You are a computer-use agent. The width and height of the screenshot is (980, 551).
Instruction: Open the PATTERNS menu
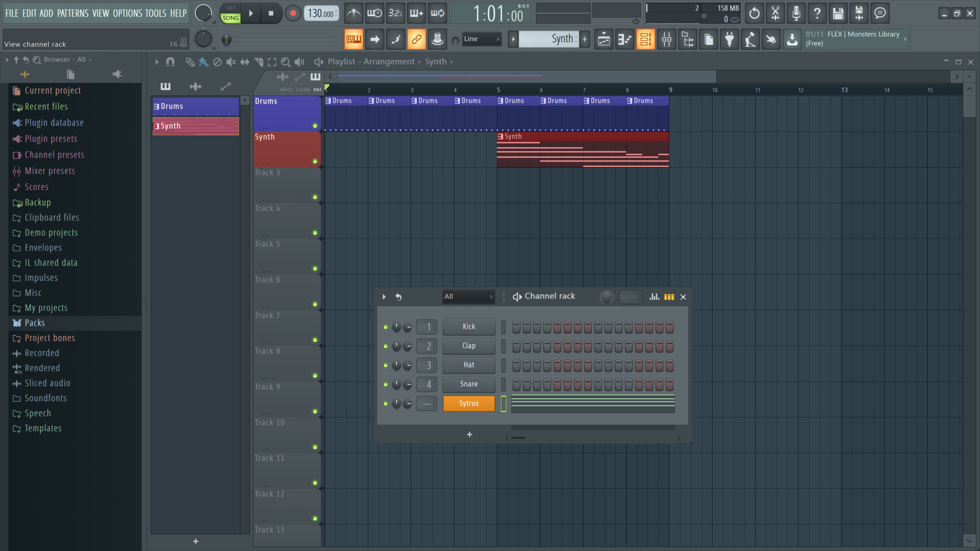tap(72, 13)
